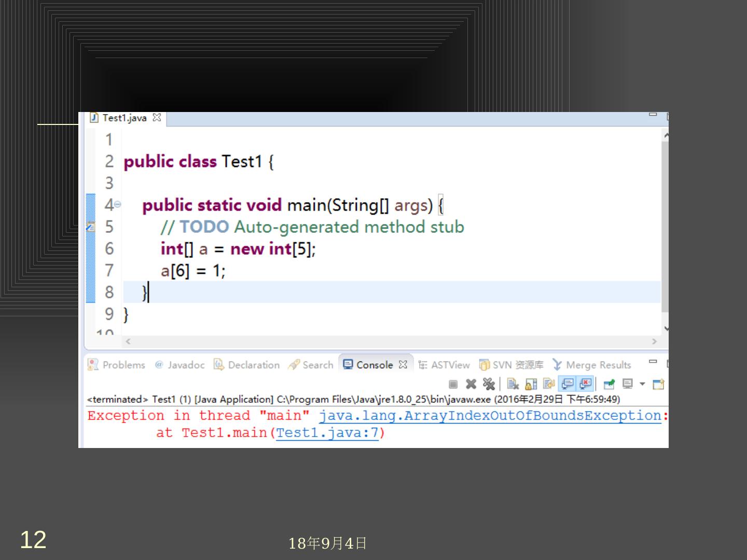Switch to the Problems tab
The width and height of the screenshot is (747, 560).
(117, 365)
